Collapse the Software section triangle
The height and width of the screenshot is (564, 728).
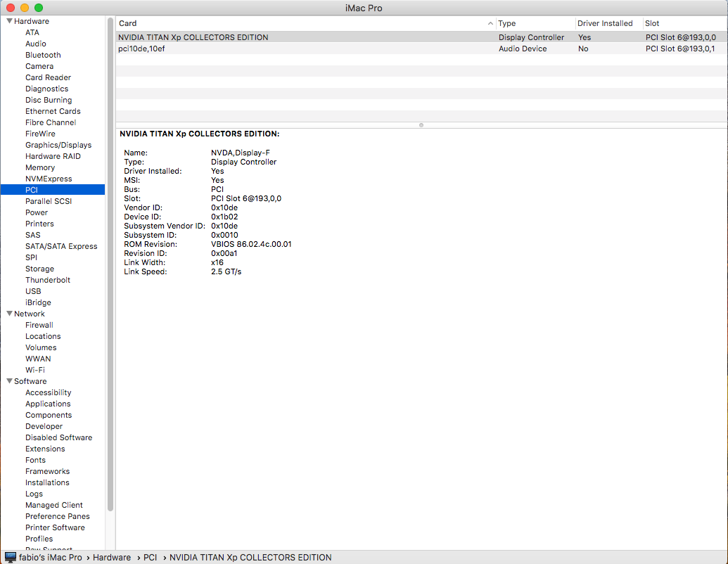pyautogui.click(x=9, y=380)
